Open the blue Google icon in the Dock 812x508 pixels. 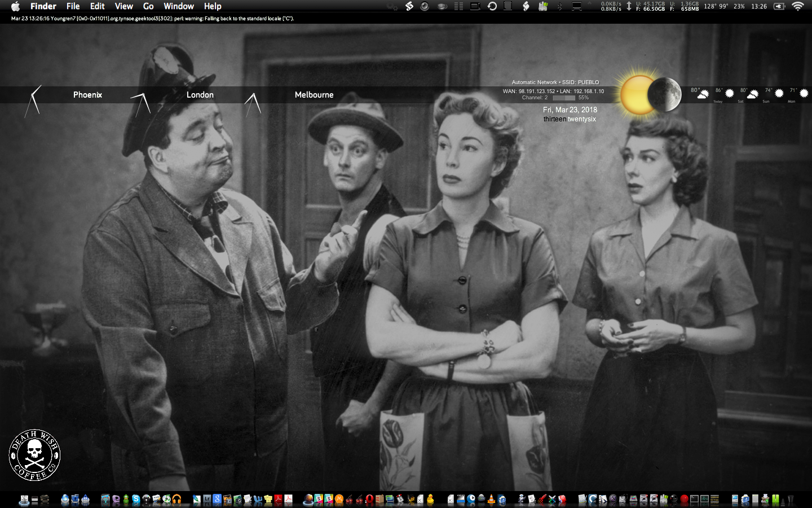point(217,500)
